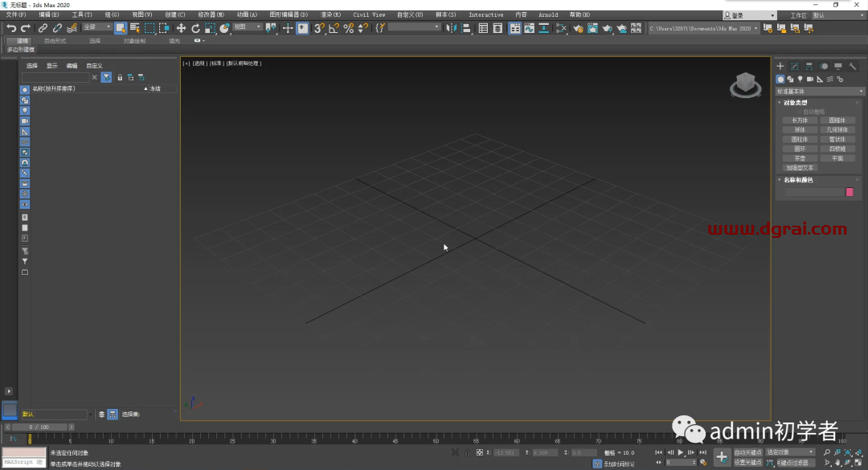868x470 pixels.
Task: Select the Lights category icon
Action: [800, 80]
